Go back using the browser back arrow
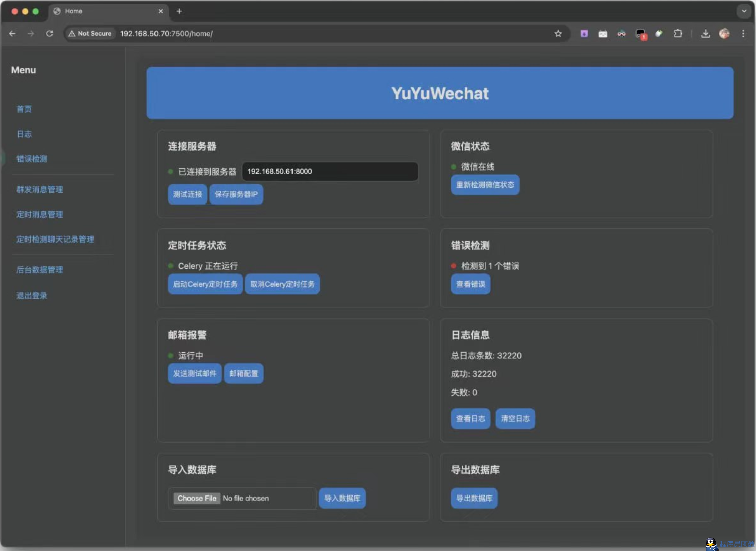The height and width of the screenshot is (551, 756). [x=12, y=34]
